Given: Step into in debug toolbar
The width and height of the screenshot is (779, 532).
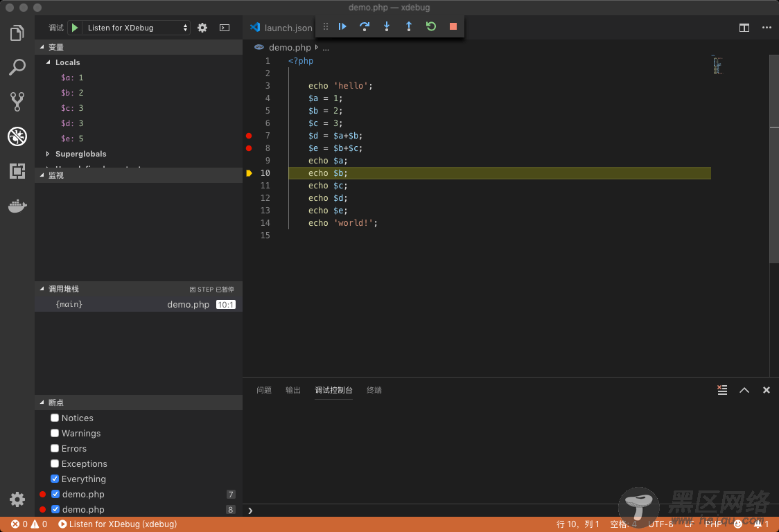Looking at the screenshot, I should (387, 26).
